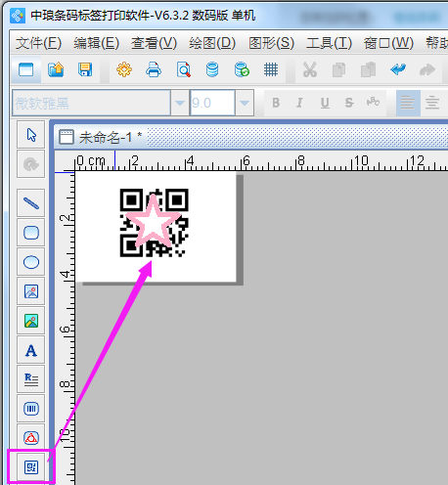Select the text tool A
The image size is (448, 485).
pos(31,350)
